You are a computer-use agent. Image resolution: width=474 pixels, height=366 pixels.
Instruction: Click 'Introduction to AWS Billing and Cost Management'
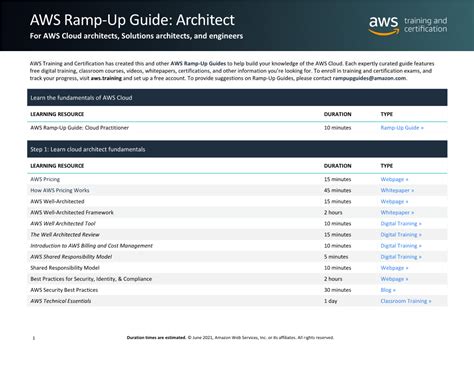[91, 246]
